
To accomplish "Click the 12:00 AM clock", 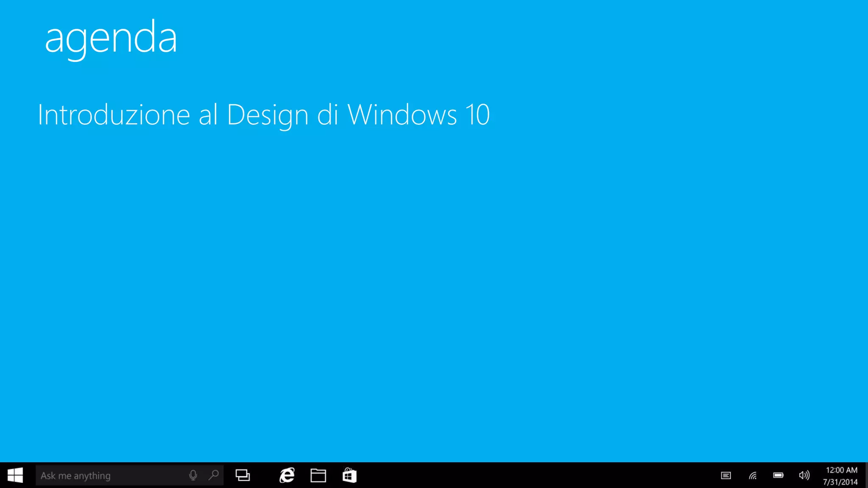I will point(842,470).
